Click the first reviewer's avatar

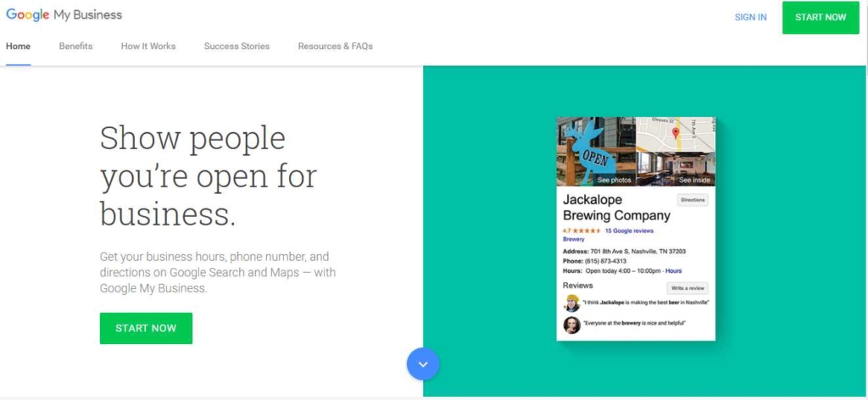tap(572, 303)
